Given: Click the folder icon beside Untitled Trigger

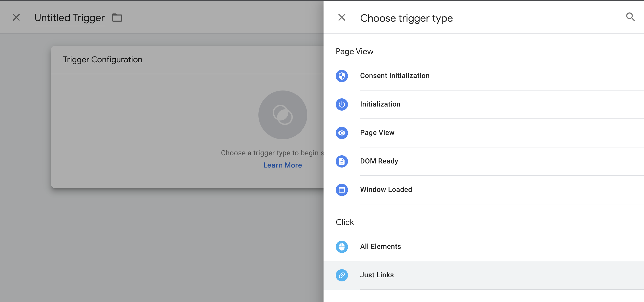Looking at the screenshot, I should (117, 18).
